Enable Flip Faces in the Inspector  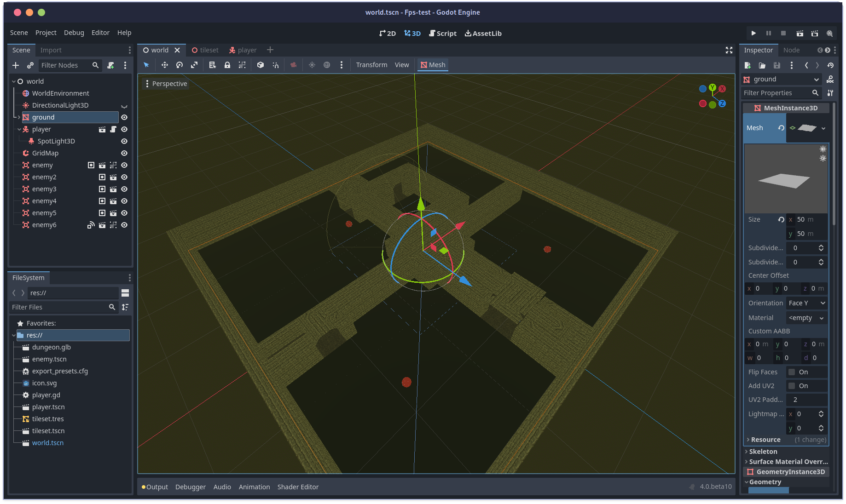791,372
